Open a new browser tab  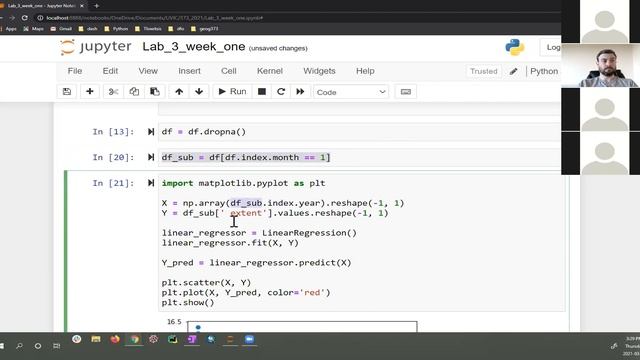pos(96,6)
